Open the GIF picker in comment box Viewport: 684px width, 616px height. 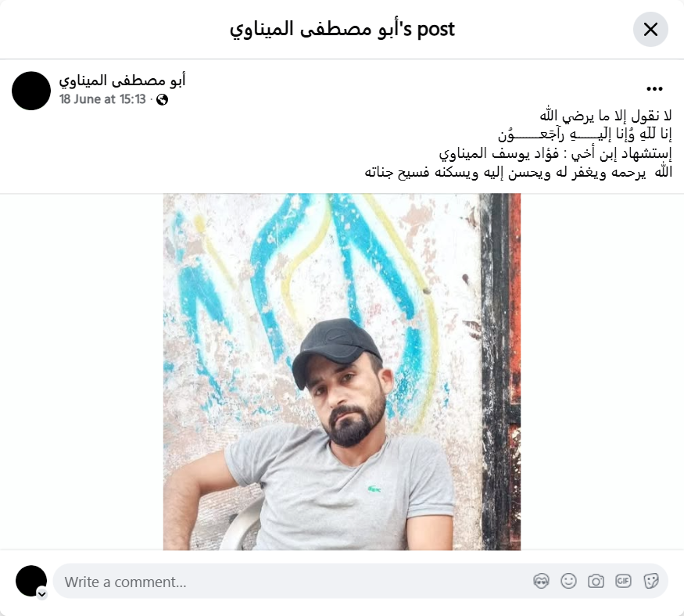(x=623, y=581)
